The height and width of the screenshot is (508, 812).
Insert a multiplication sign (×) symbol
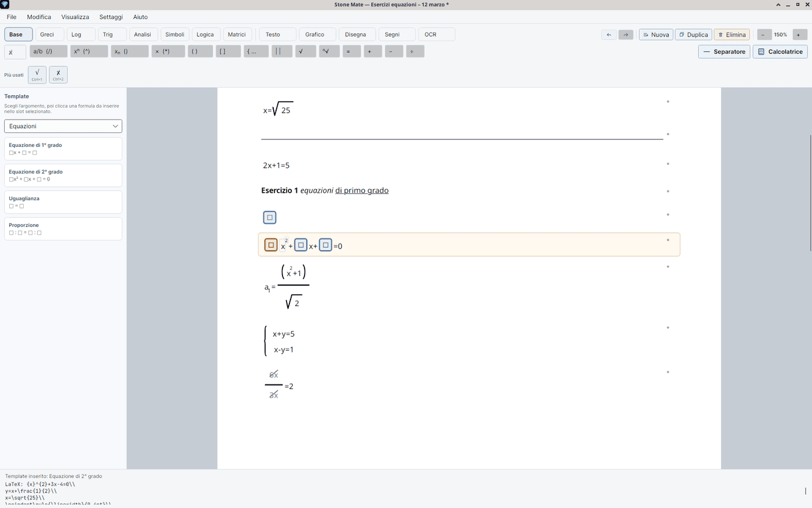tap(168, 52)
